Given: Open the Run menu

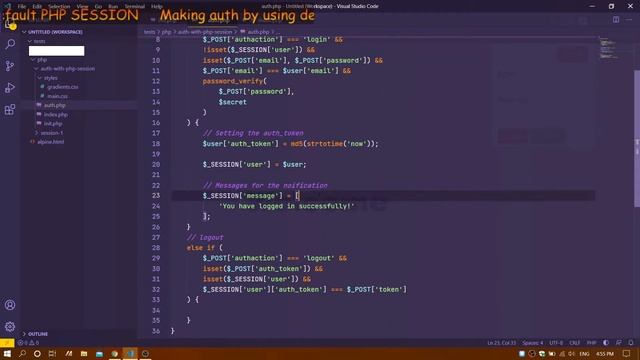Looking at the screenshot, I should pos(113,7).
